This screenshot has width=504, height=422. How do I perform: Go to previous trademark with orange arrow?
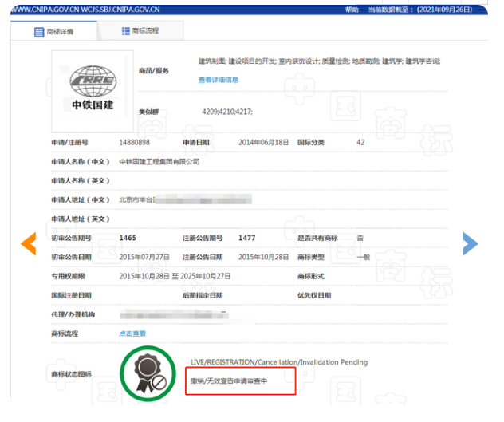(x=28, y=244)
